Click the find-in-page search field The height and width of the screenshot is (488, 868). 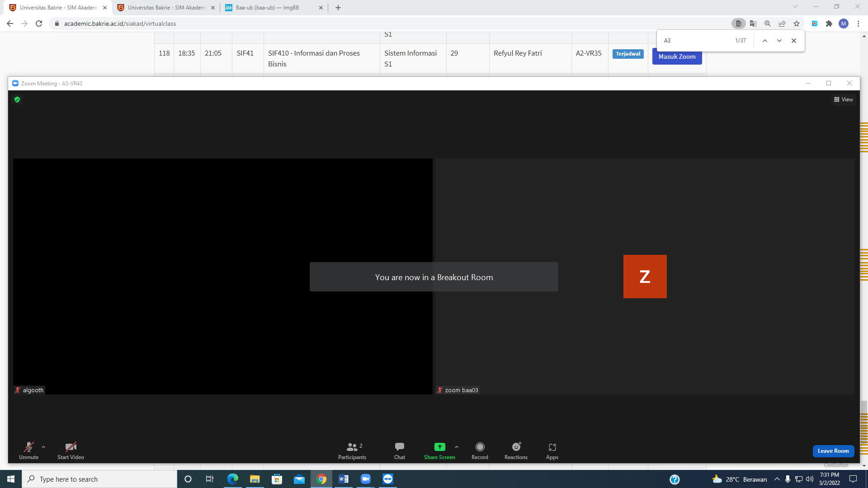coord(696,41)
